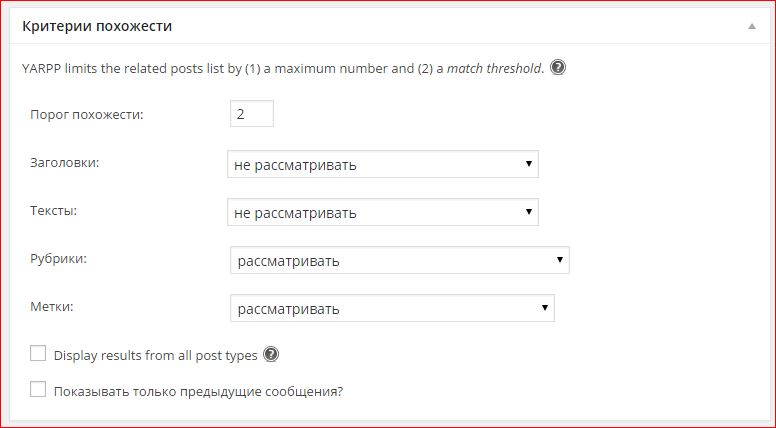The image size is (776, 428).
Task: Click the Показывать только предыдущие сообщения label
Action: pyautogui.click(x=198, y=391)
